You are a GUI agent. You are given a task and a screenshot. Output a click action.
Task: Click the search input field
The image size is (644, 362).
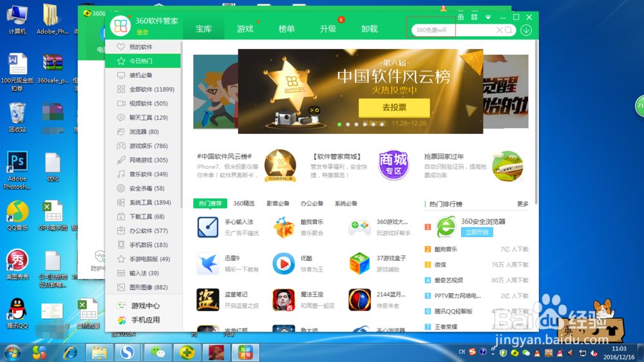(454, 30)
